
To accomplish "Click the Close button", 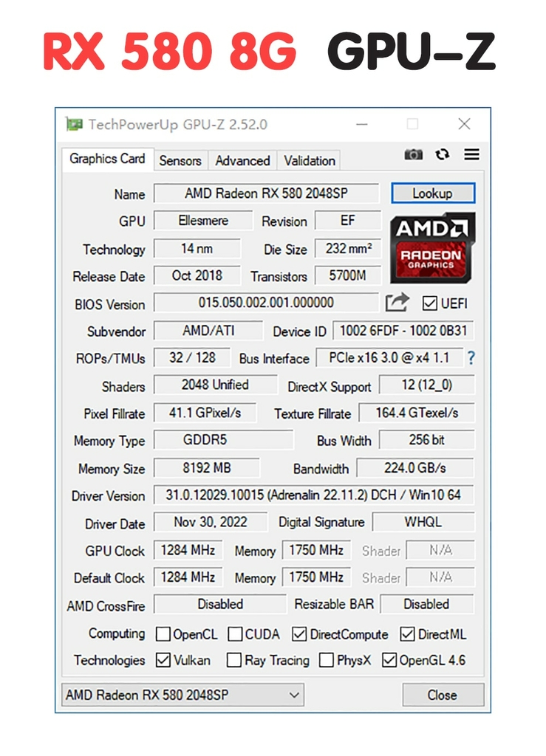I will pyautogui.click(x=443, y=695).
